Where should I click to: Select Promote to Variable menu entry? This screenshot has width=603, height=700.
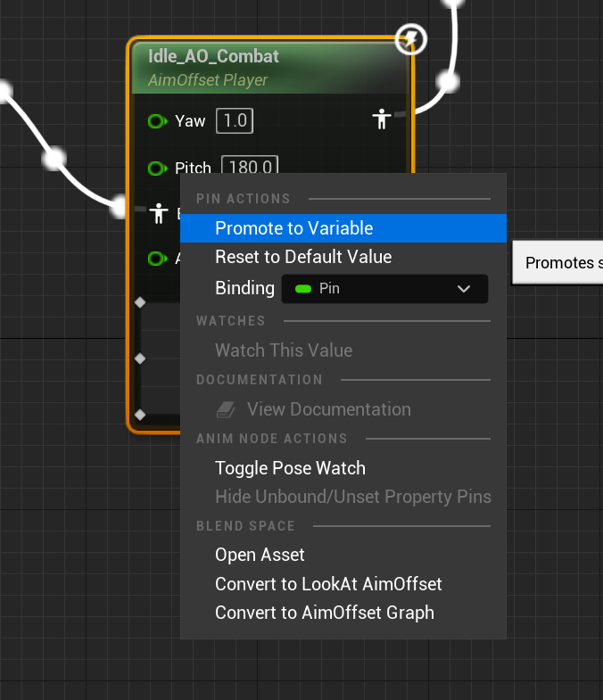click(343, 228)
